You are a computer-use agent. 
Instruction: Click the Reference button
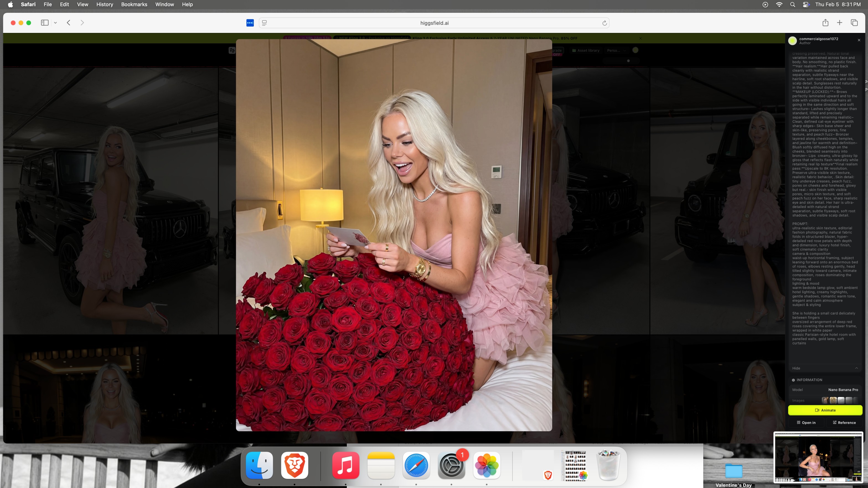[x=844, y=422]
